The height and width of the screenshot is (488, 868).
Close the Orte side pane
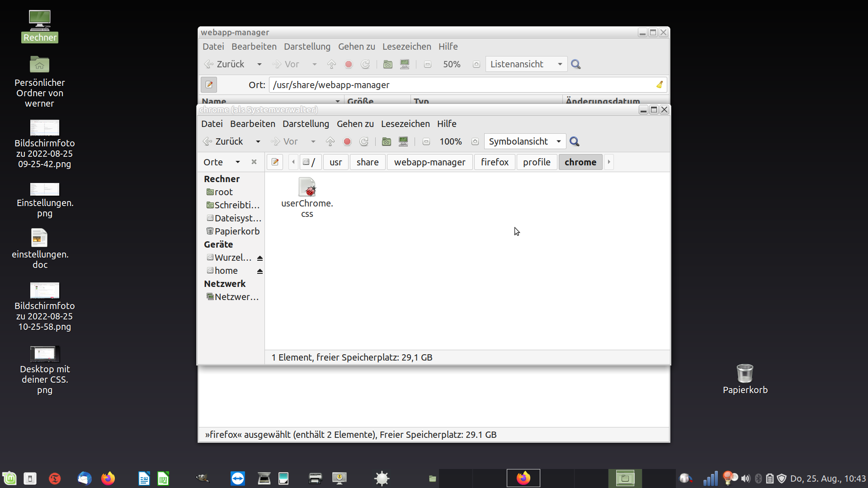pos(254,162)
